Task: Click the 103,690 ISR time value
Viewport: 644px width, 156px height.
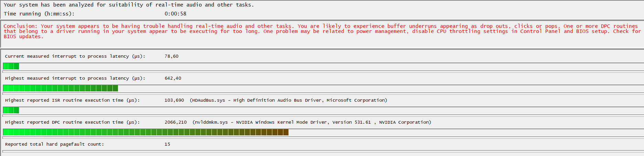Action: [174, 100]
